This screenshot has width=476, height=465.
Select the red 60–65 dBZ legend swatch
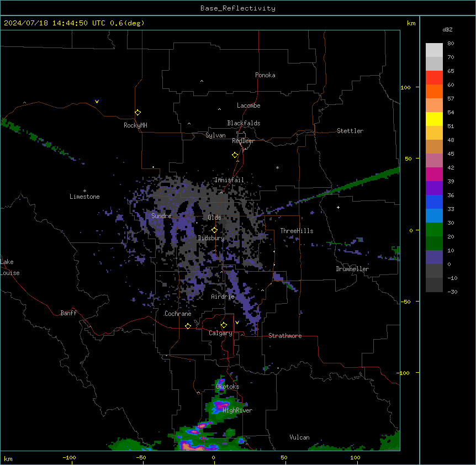point(434,78)
